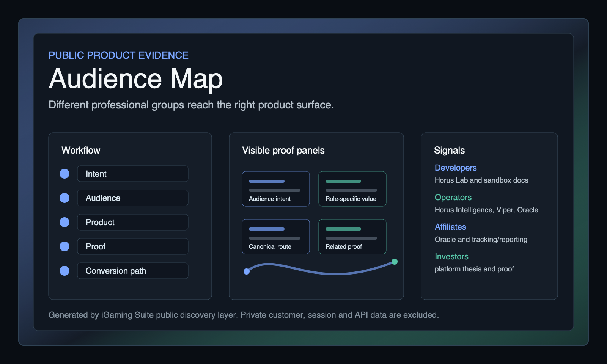
Task: Click 'Oracle and tracking/reporting' text
Action: pos(481,239)
